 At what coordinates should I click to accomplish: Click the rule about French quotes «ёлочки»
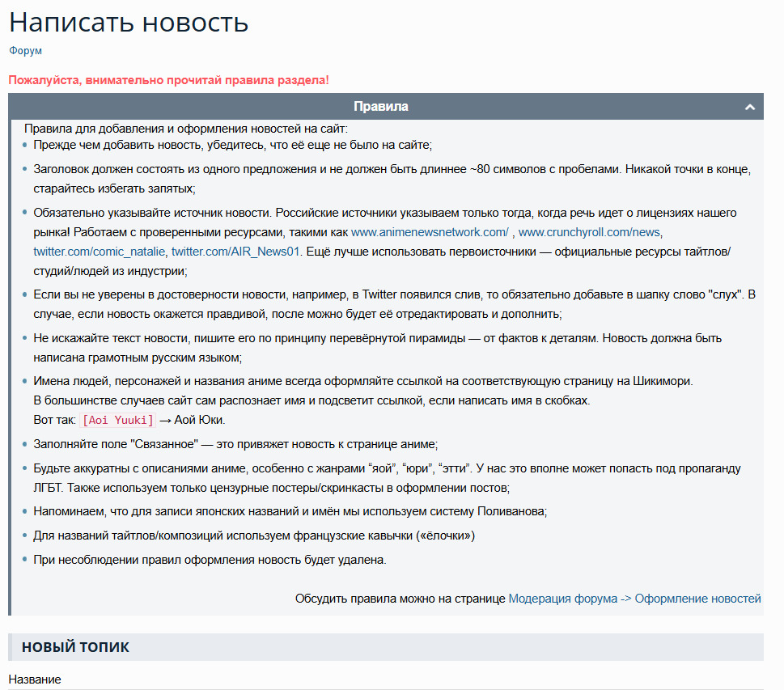(x=253, y=535)
